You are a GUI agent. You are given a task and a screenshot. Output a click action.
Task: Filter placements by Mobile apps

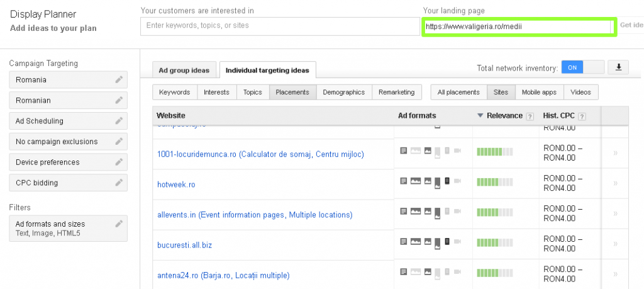(x=539, y=92)
